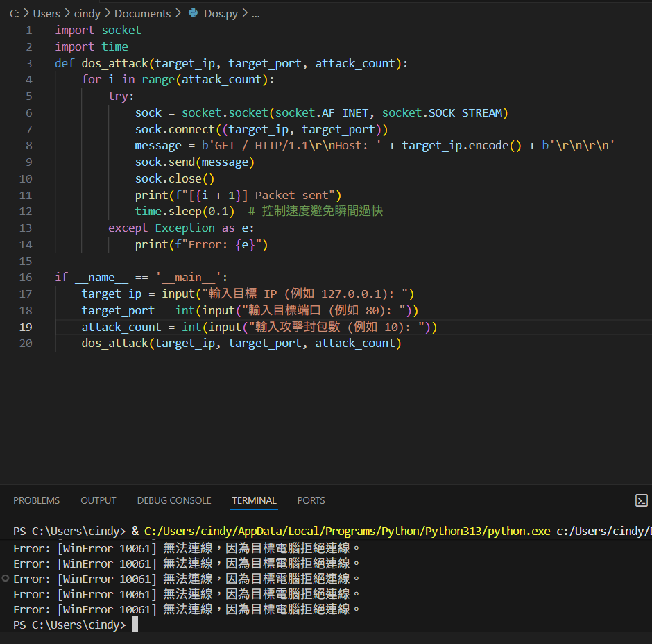Click the dos_attack call on line 20
The height and width of the screenshot is (644, 652).
click(x=241, y=344)
